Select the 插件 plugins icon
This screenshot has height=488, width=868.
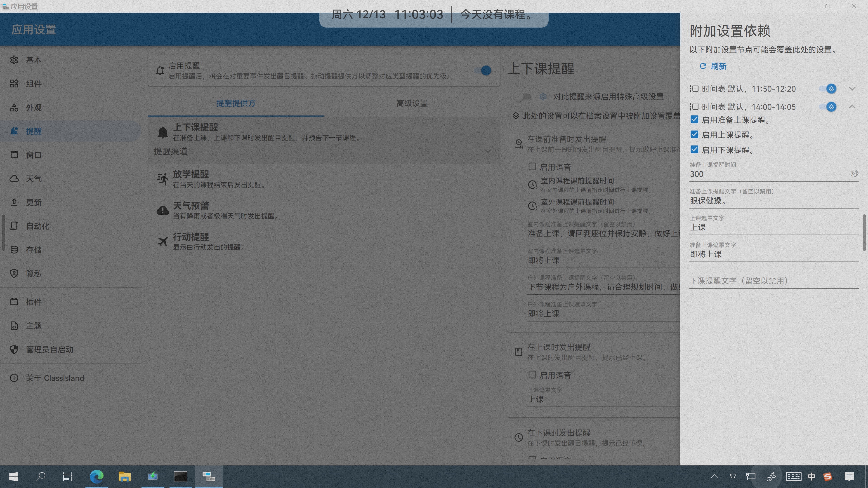tap(14, 302)
